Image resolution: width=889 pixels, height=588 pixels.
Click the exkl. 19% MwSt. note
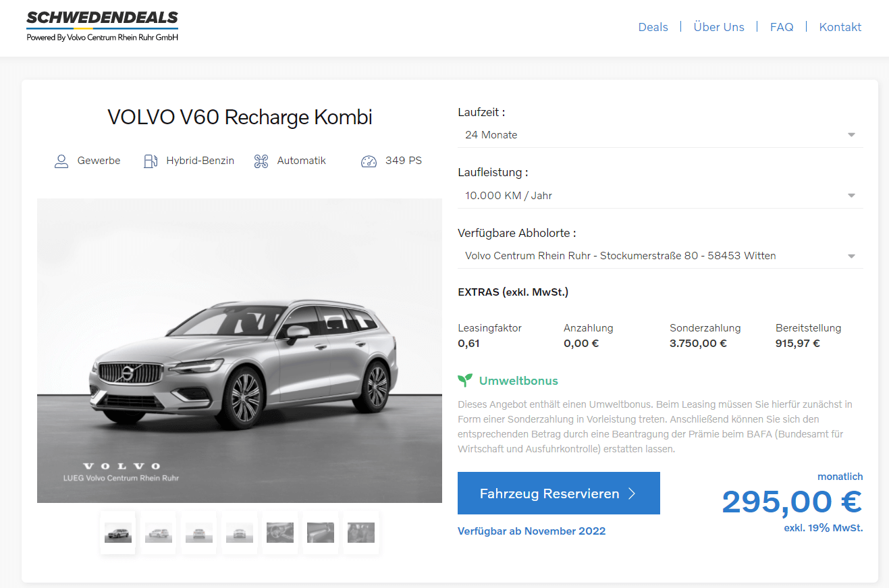(x=824, y=528)
